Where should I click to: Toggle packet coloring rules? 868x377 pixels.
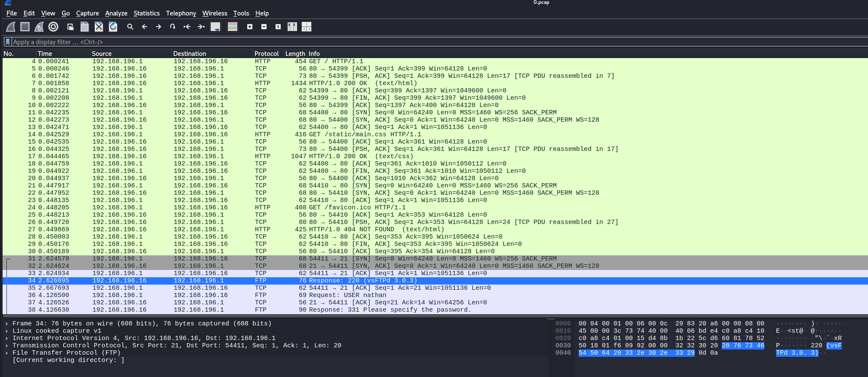233,27
